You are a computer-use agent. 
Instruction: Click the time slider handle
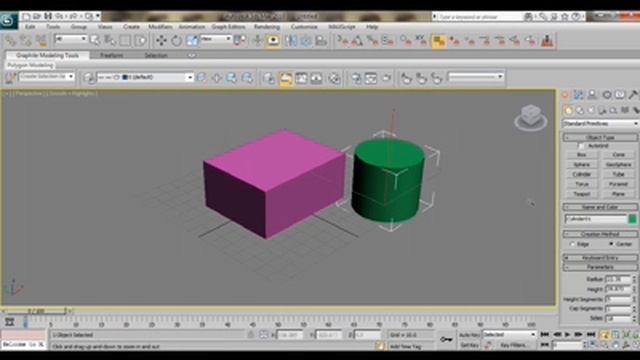click(x=36, y=311)
